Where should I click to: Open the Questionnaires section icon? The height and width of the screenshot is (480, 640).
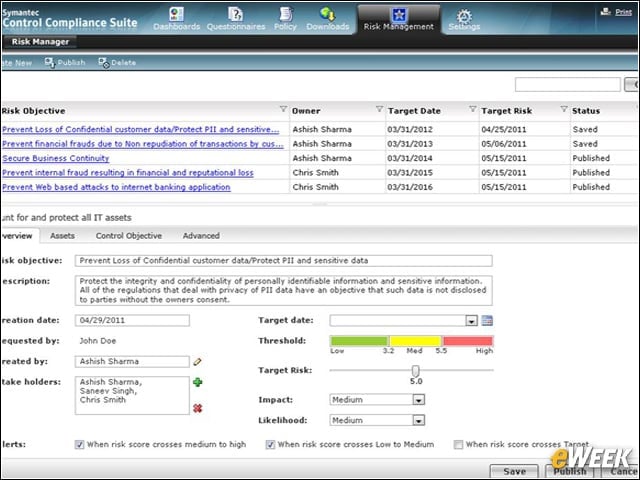click(x=236, y=15)
